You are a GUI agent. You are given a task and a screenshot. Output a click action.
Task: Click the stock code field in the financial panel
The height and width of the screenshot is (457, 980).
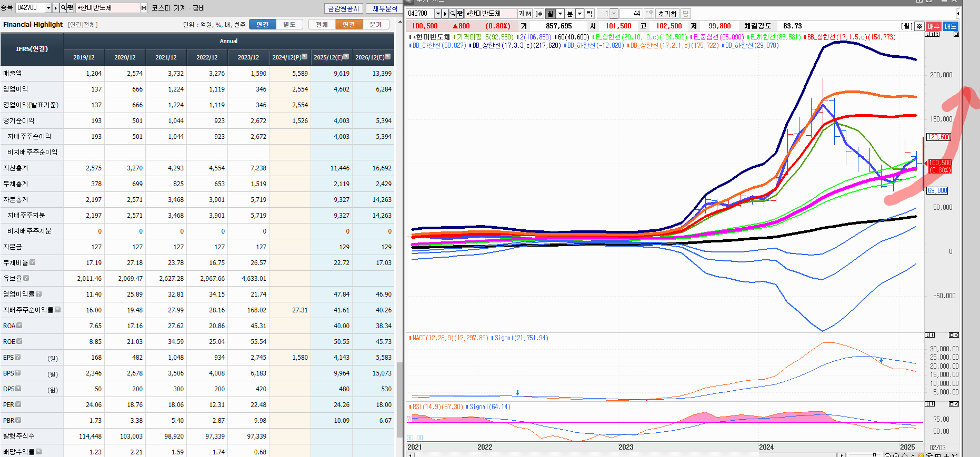click(x=29, y=8)
